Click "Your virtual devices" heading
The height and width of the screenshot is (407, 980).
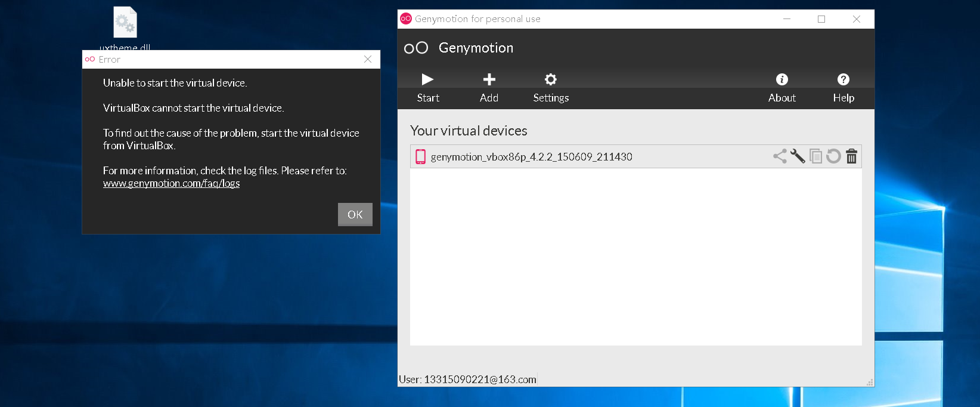click(469, 131)
